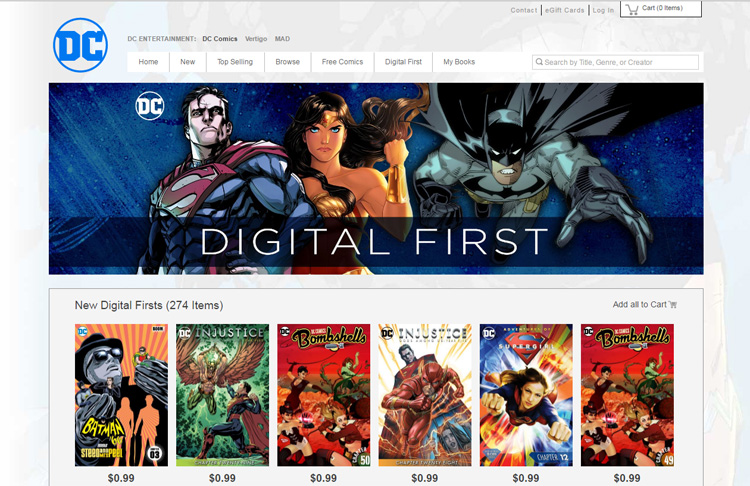This screenshot has height=486, width=750.
Task: Click the Add all to Cart link
Action: click(x=644, y=305)
